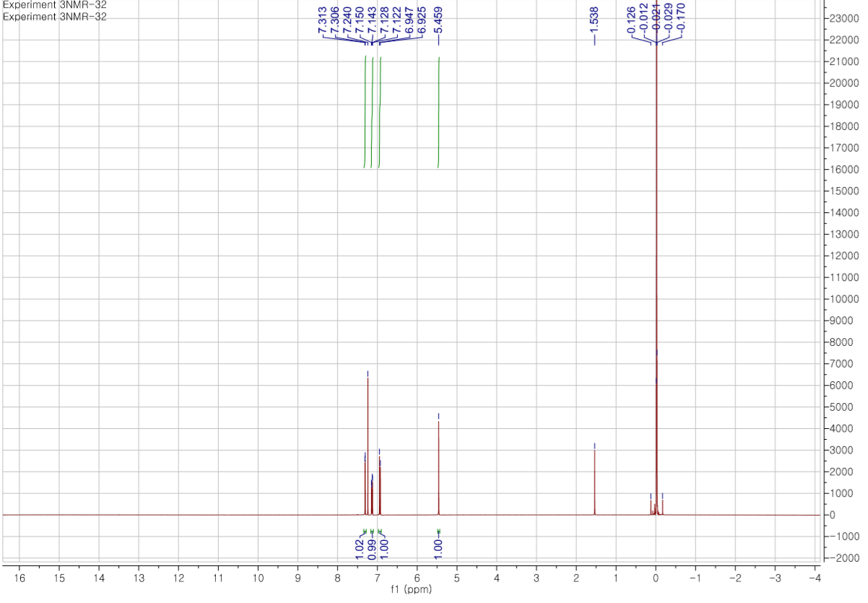Click the peak label 6.925

(x=420, y=20)
